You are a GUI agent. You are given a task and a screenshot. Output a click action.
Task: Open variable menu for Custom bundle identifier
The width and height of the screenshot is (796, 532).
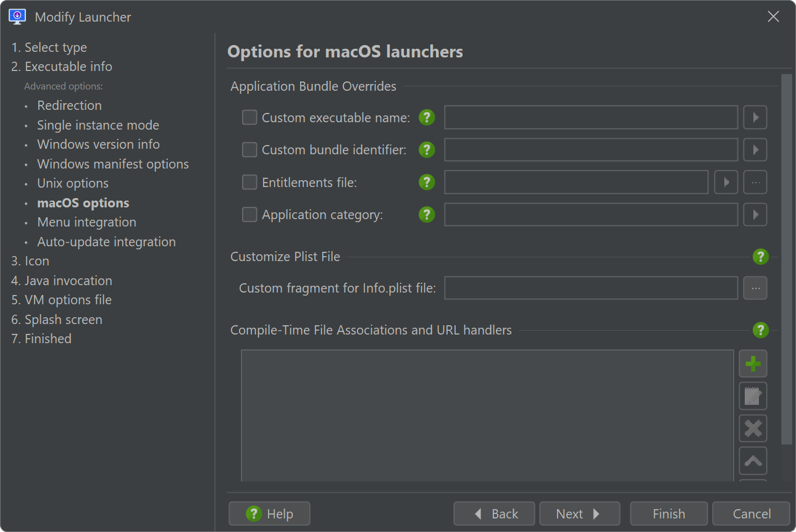(x=755, y=149)
